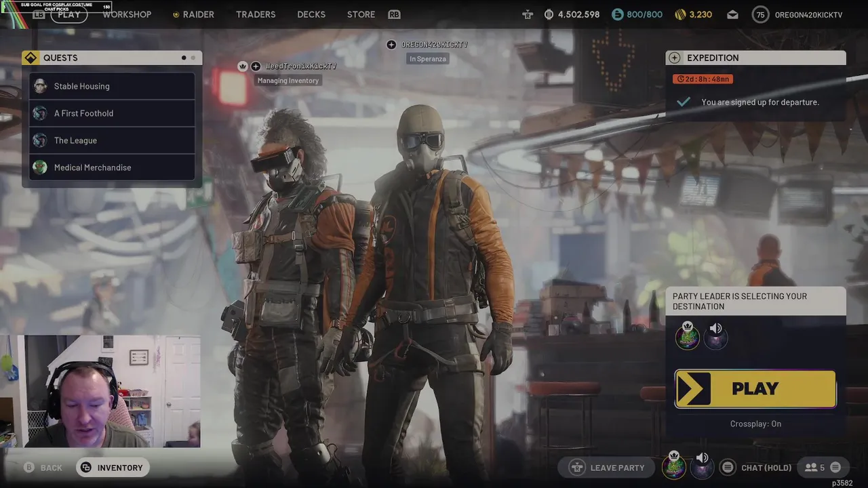Click the Medical Merchandise trader portrait
Image resolution: width=868 pixels, height=488 pixels.
(x=40, y=167)
